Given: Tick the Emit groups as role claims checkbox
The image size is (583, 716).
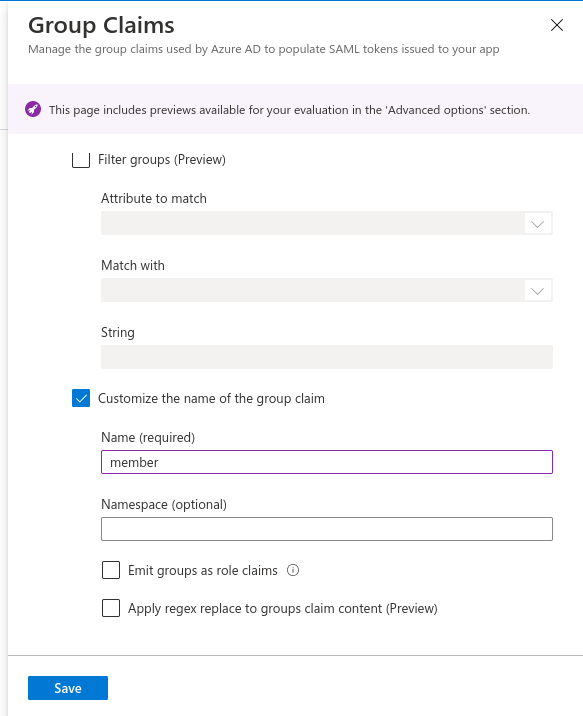Looking at the screenshot, I should (x=111, y=570).
